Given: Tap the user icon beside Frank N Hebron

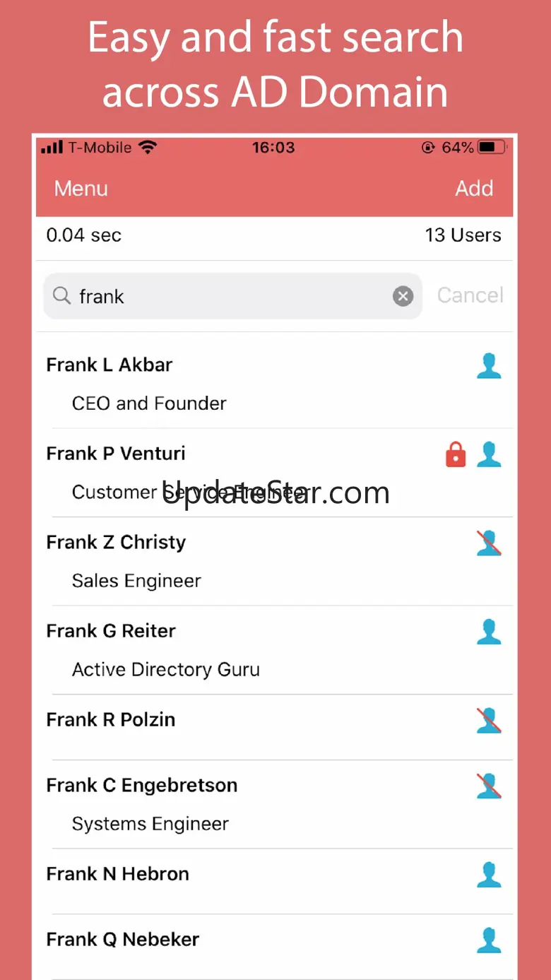Looking at the screenshot, I should click(x=489, y=875).
